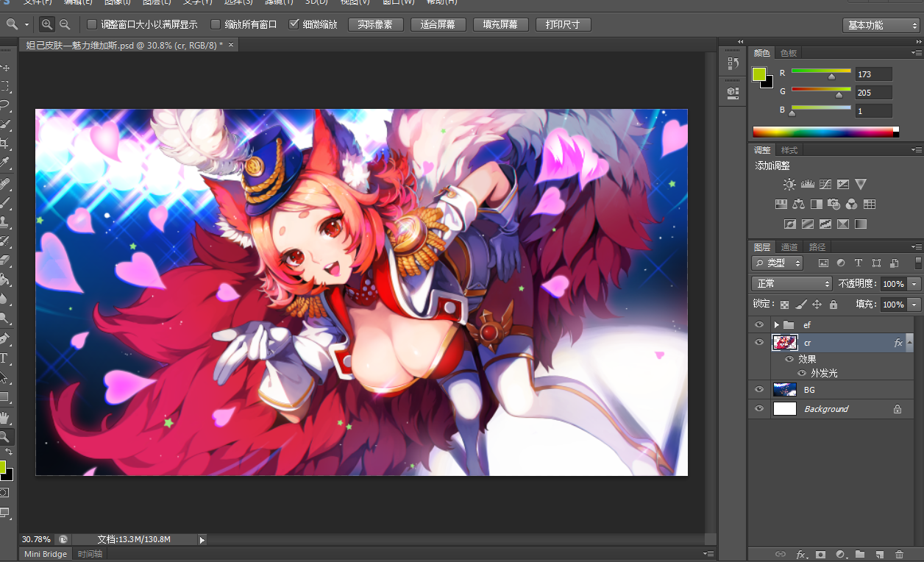Image resolution: width=924 pixels, height=562 pixels.
Task: Open the History panel icon
Action: pyautogui.click(x=733, y=64)
